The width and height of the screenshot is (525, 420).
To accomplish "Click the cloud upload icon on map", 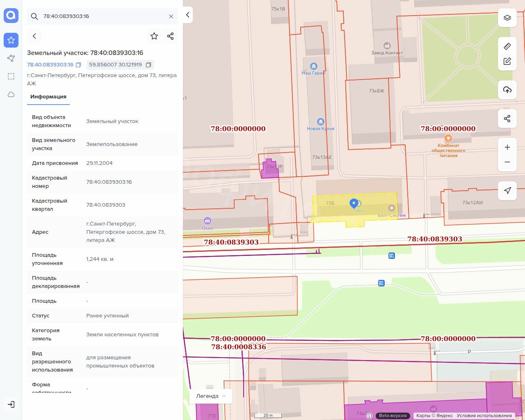I will [x=507, y=90].
